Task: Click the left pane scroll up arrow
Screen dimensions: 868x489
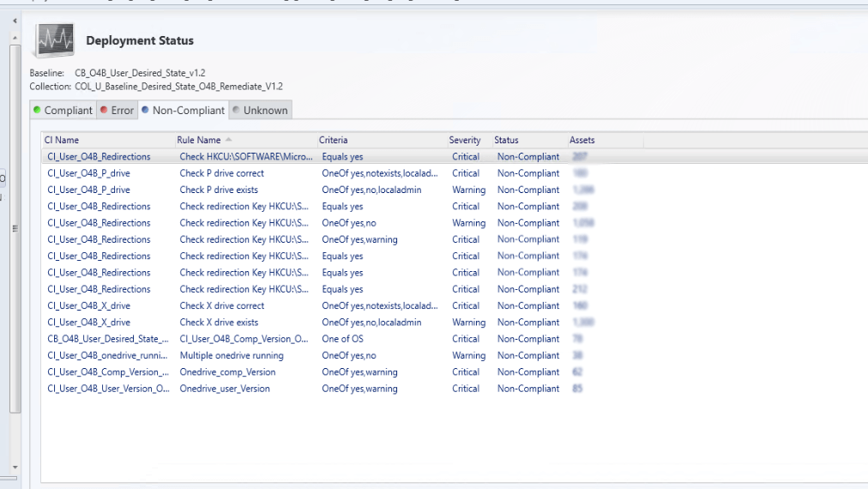Action: click(15, 21)
